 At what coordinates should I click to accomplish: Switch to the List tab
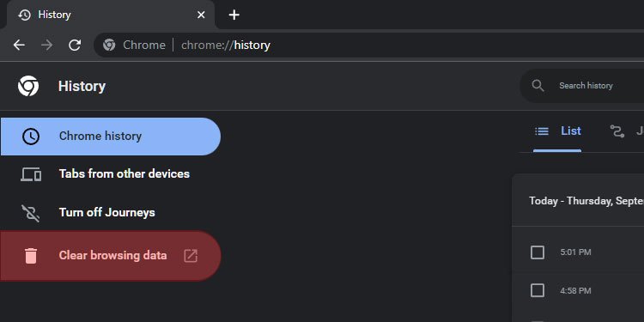557,131
